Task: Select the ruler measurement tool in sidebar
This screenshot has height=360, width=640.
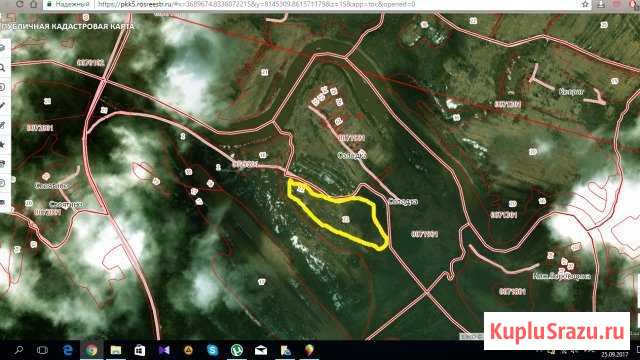Action: point(2,106)
